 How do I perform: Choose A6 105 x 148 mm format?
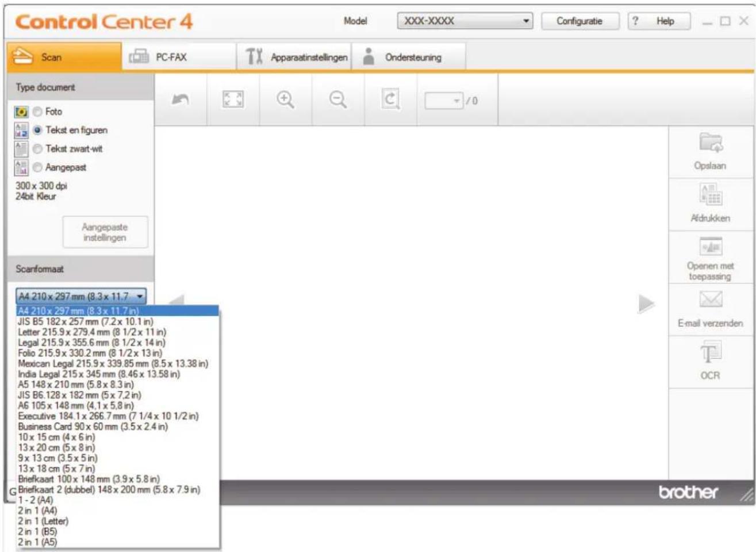118,405
